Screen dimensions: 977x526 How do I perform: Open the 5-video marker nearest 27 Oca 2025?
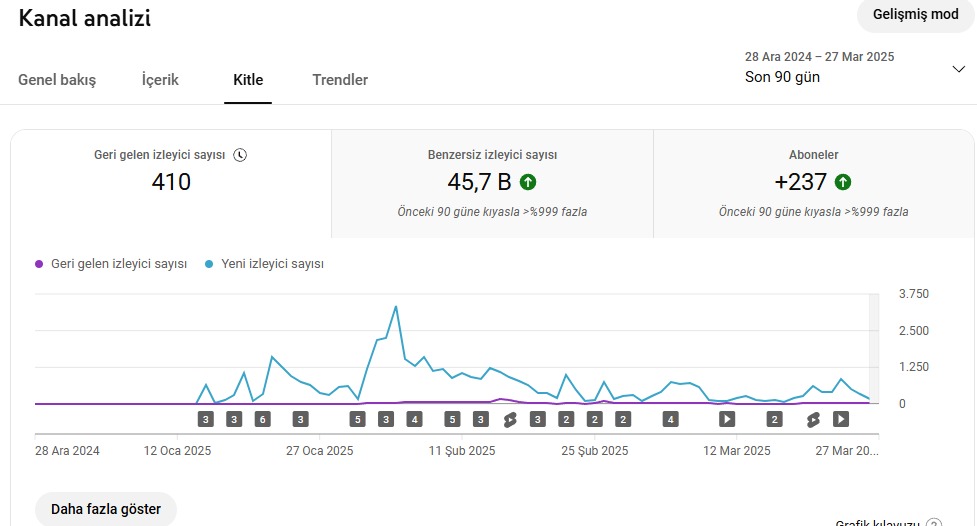[x=357, y=419]
